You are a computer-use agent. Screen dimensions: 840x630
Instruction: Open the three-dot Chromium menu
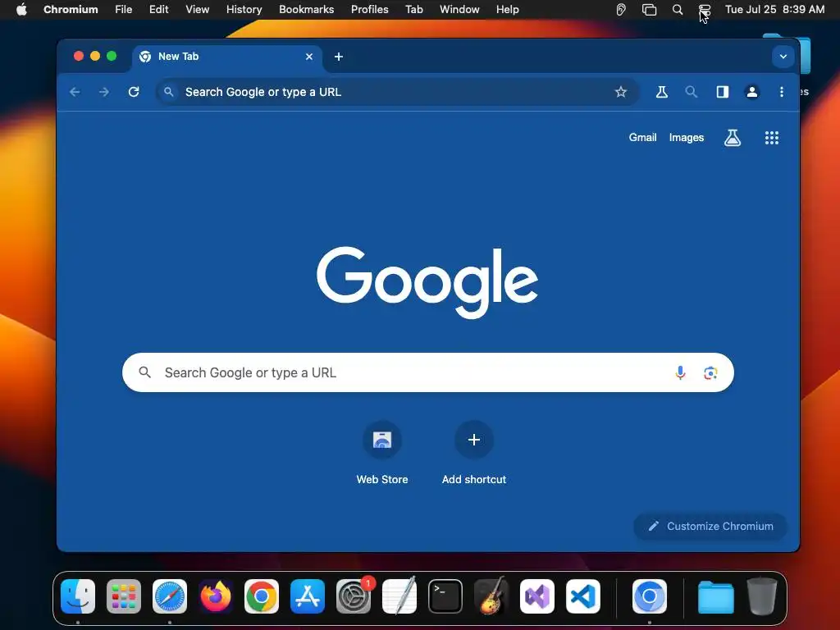pyautogui.click(x=782, y=92)
